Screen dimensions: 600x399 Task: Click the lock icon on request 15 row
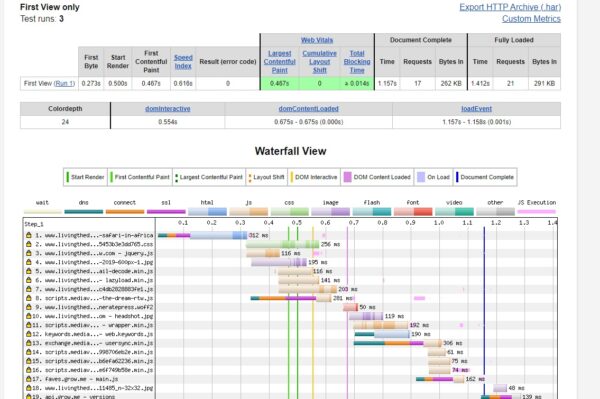click(29, 361)
